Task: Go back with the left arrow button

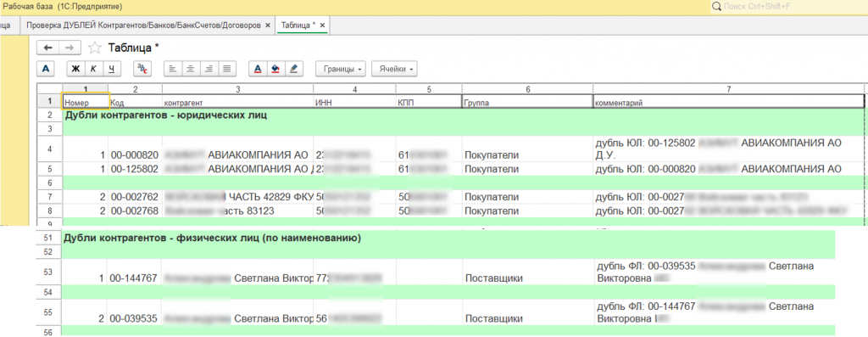Action: click(47, 48)
